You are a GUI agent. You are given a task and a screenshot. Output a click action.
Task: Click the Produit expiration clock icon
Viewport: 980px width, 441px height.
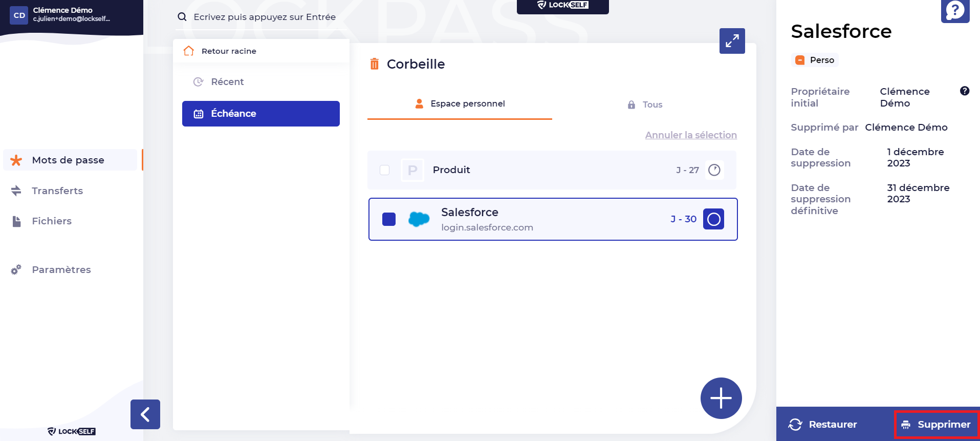[x=714, y=170]
